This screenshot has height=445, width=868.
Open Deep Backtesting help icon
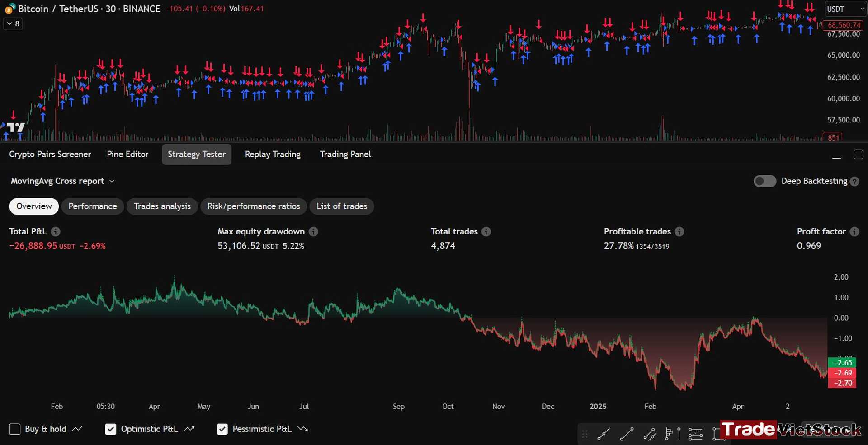point(854,182)
